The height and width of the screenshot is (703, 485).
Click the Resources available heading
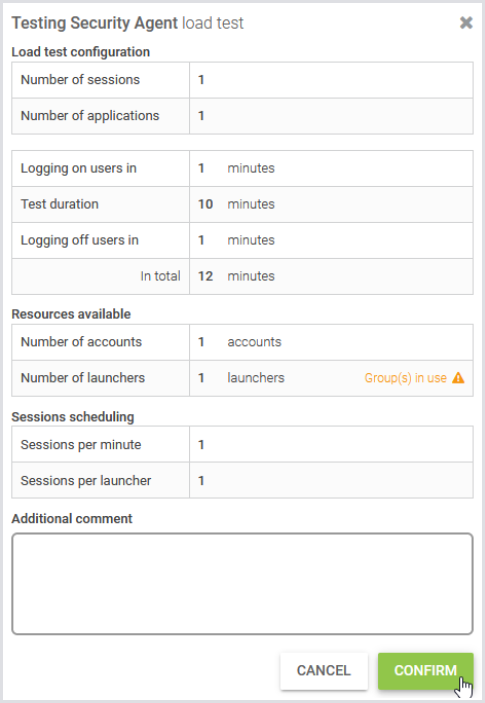pos(71,314)
